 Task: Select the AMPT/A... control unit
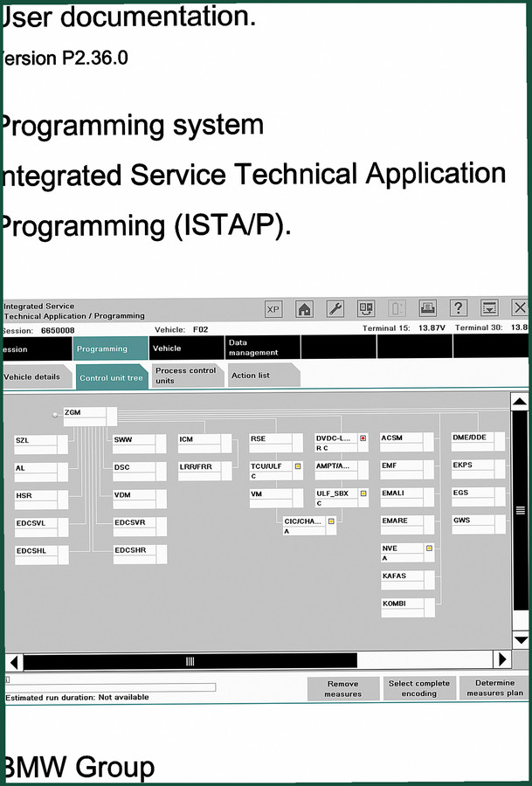342,470
